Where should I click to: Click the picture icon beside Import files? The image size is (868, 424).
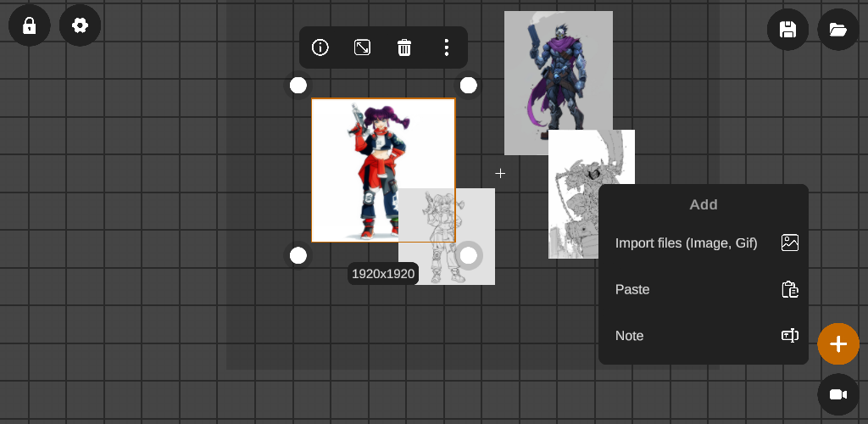(x=790, y=243)
